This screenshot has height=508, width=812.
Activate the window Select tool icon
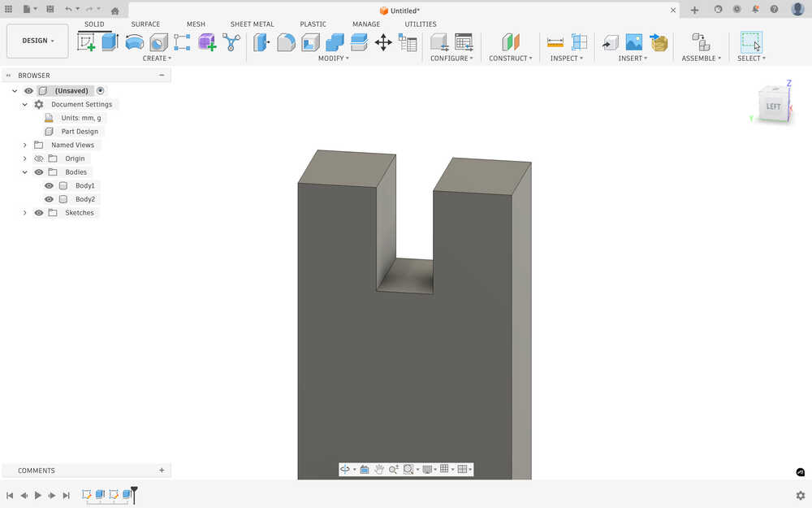pos(751,42)
